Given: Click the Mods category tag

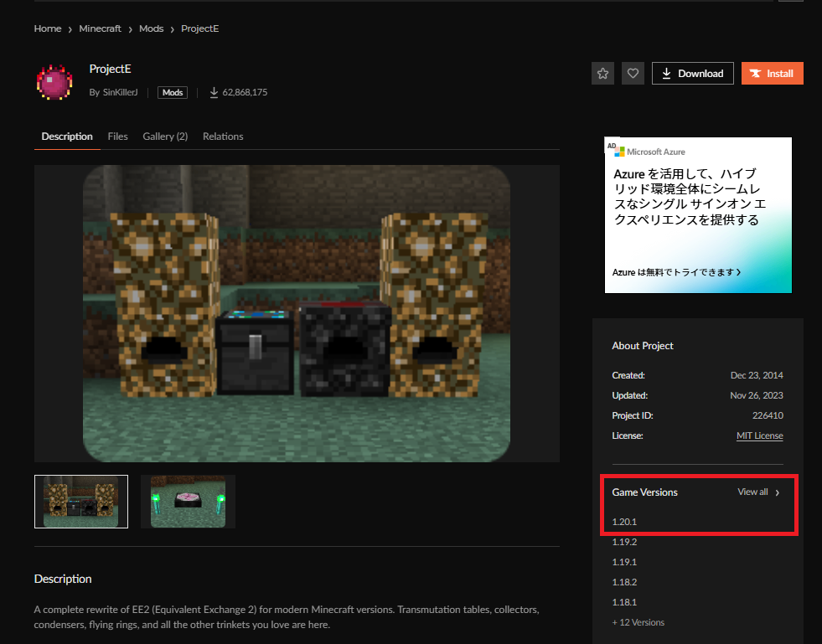Looking at the screenshot, I should click(173, 93).
